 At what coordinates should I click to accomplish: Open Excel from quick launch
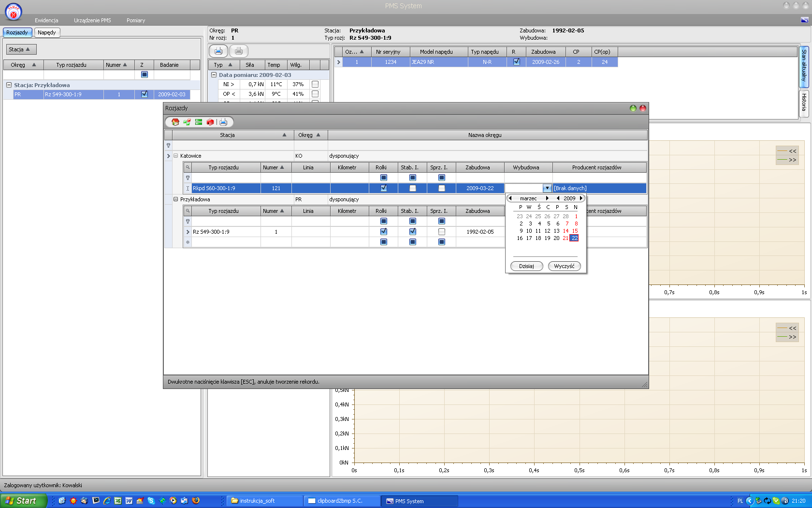(118, 501)
